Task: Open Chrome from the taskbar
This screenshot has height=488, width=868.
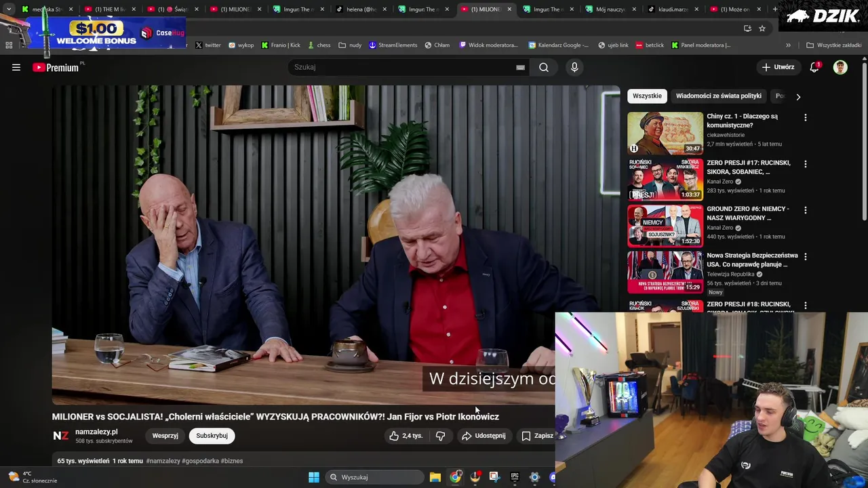Action: 455,477
